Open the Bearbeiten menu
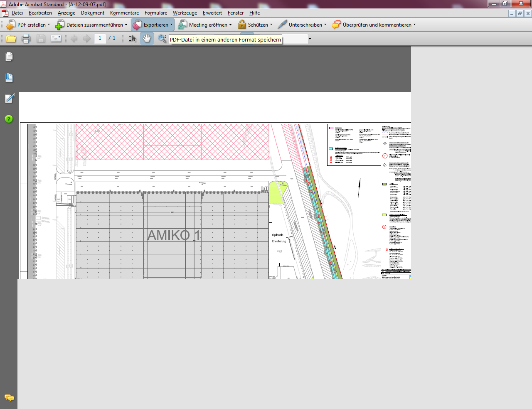The width and height of the screenshot is (532, 409). [40, 13]
